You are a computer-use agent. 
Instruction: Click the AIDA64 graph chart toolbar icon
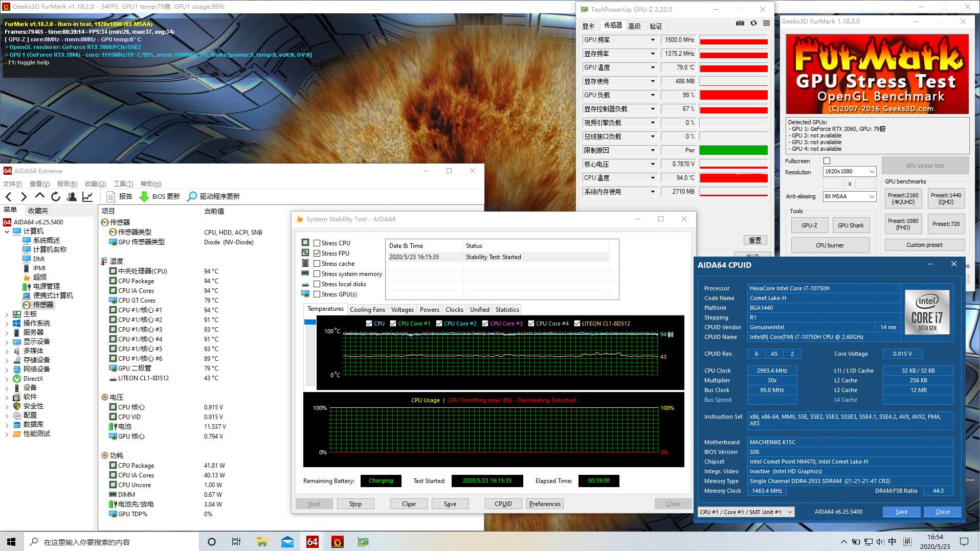pos(87,196)
